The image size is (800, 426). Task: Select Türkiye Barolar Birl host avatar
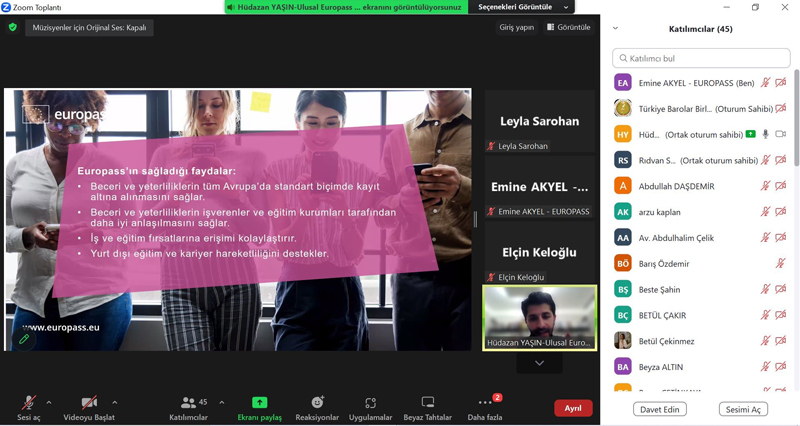(x=623, y=109)
